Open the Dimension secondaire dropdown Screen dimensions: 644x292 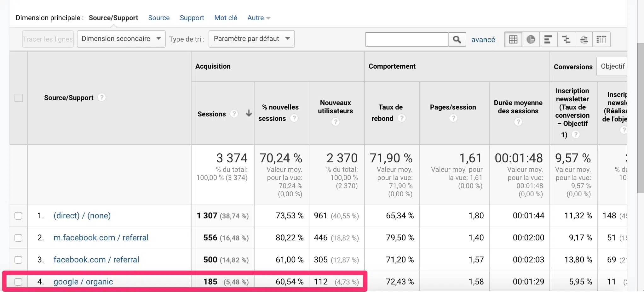point(121,39)
